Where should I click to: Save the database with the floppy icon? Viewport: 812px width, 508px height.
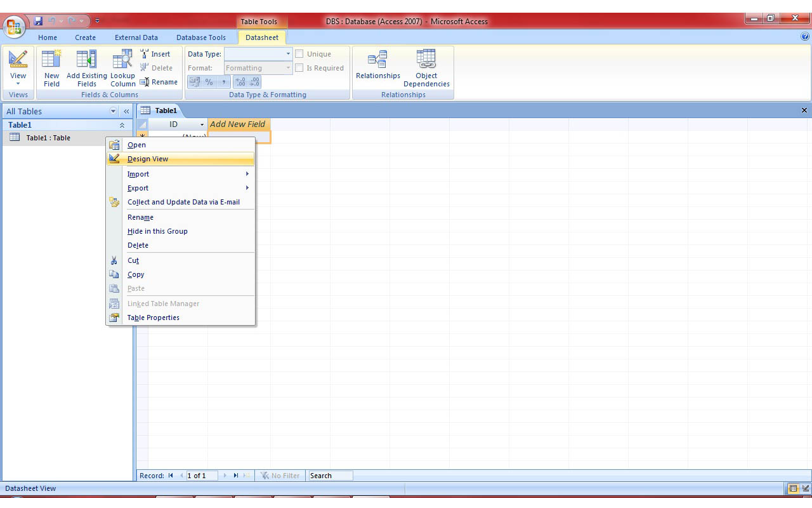38,21
